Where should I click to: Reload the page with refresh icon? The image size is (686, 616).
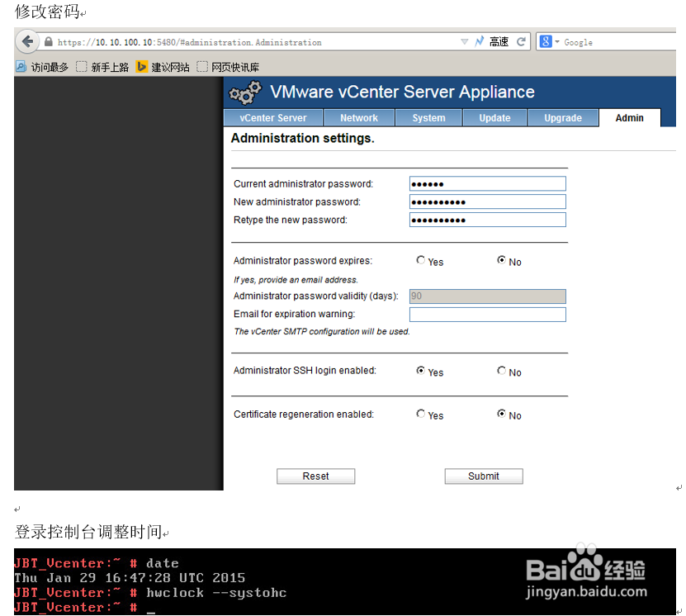tap(521, 42)
